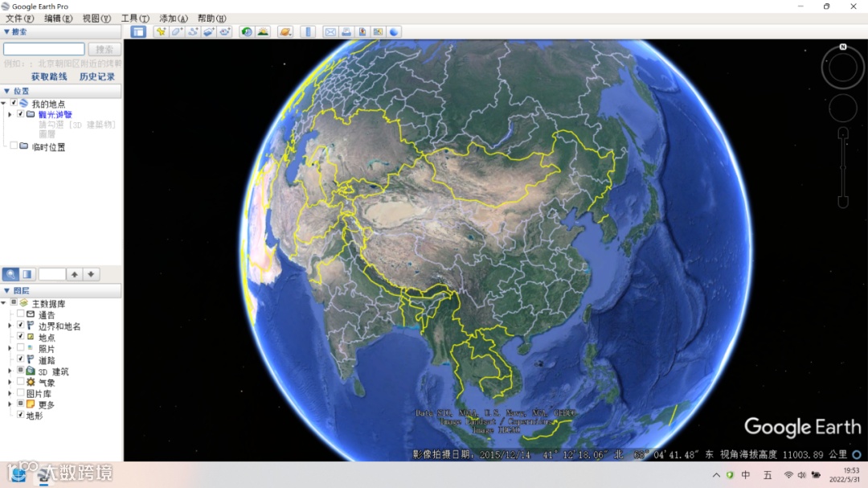Open the planet switcher (Earth/Sky/Mars) icon
This screenshot has height=488, width=868.
(285, 32)
